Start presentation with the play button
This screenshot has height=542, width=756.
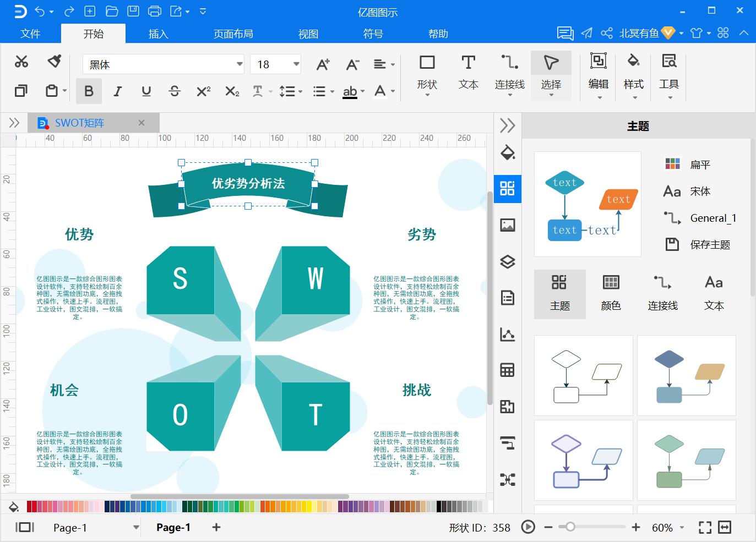click(527, 527)
